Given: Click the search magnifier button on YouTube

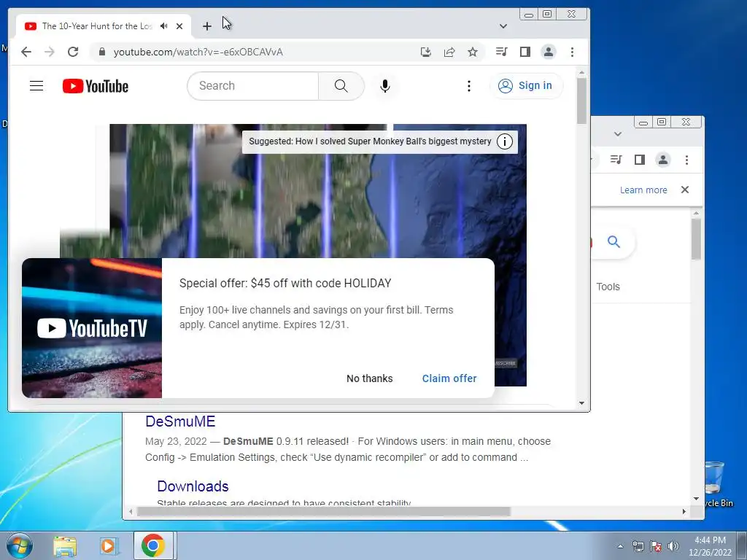Looking at the screenshot, I should coord(341,86).
